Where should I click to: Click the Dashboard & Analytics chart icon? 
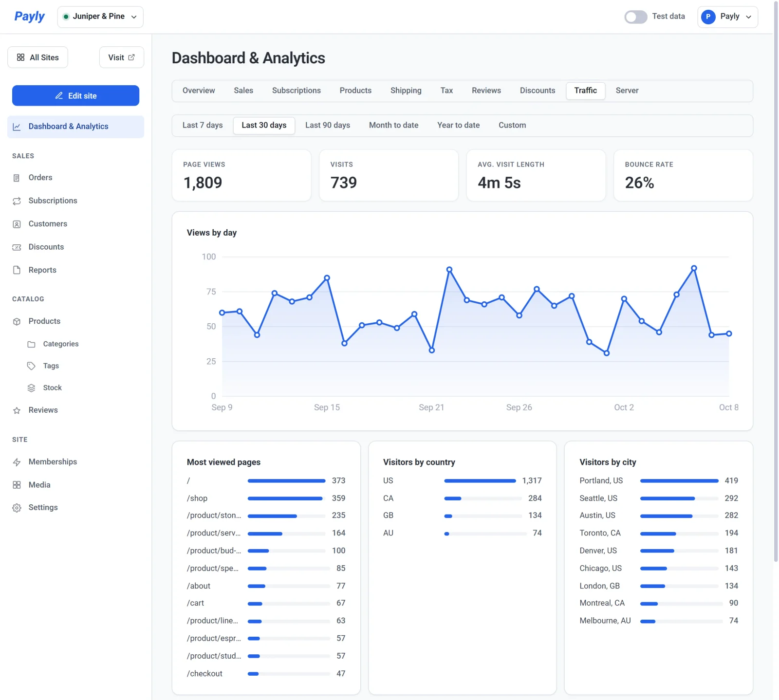point(17,127)
